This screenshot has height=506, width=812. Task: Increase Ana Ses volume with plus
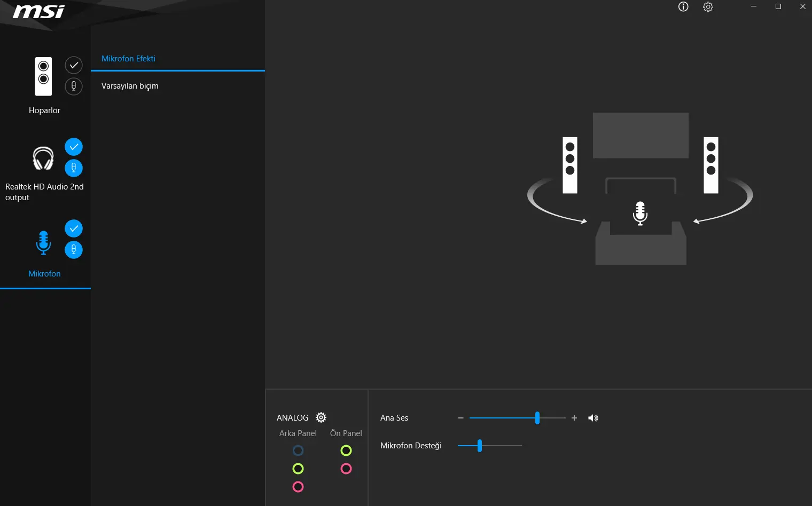[574, 418]
